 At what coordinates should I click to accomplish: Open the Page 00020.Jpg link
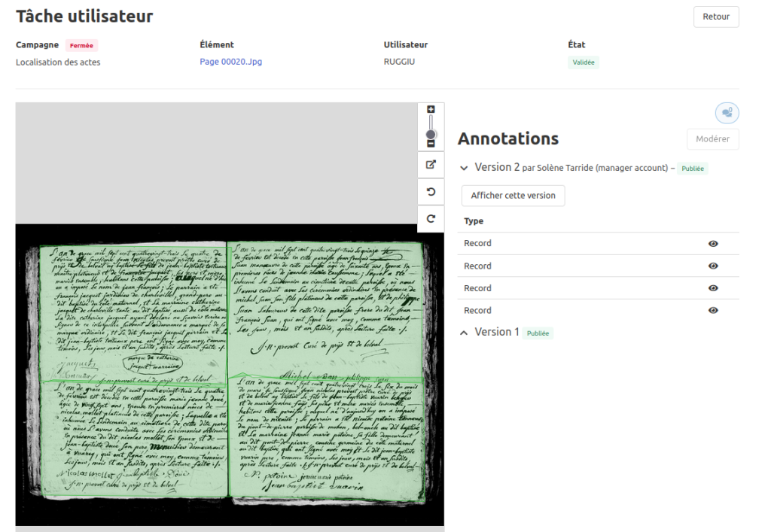click(230, 62)
